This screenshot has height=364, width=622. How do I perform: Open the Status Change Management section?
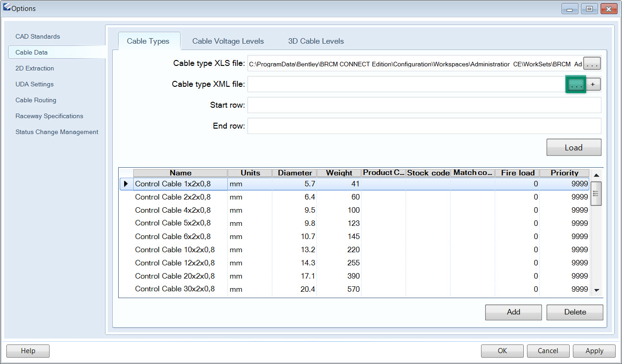(x=57, y=132)
